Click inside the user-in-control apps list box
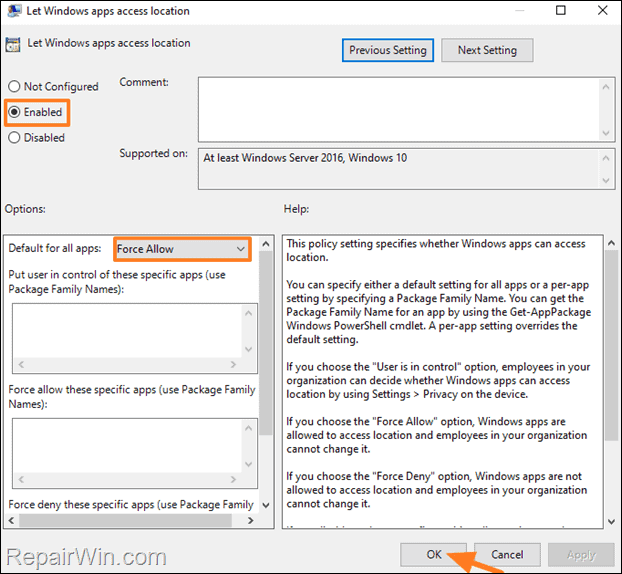 click(x=128, y=331)
